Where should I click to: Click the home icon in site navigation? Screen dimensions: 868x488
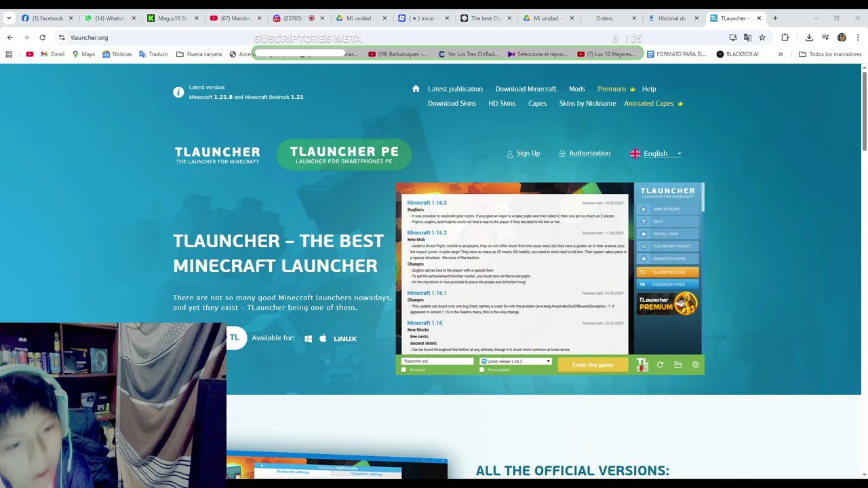tap(416, 89)
